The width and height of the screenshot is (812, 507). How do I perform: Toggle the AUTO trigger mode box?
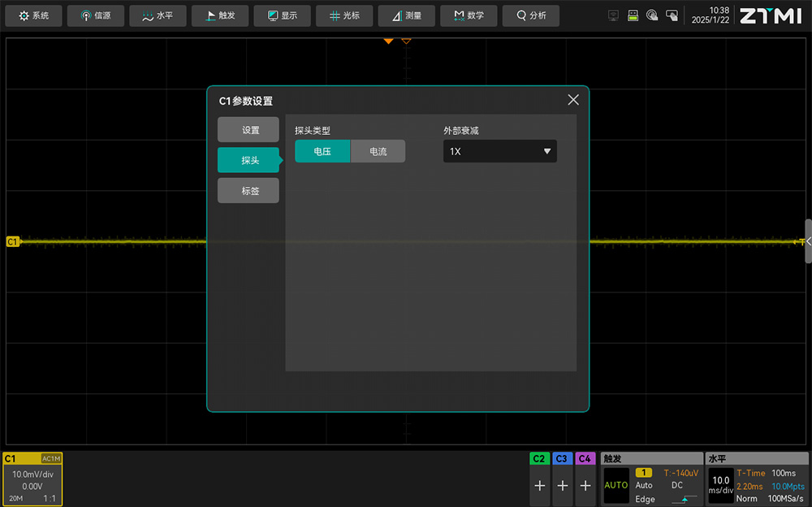click(x=616, y=485)
